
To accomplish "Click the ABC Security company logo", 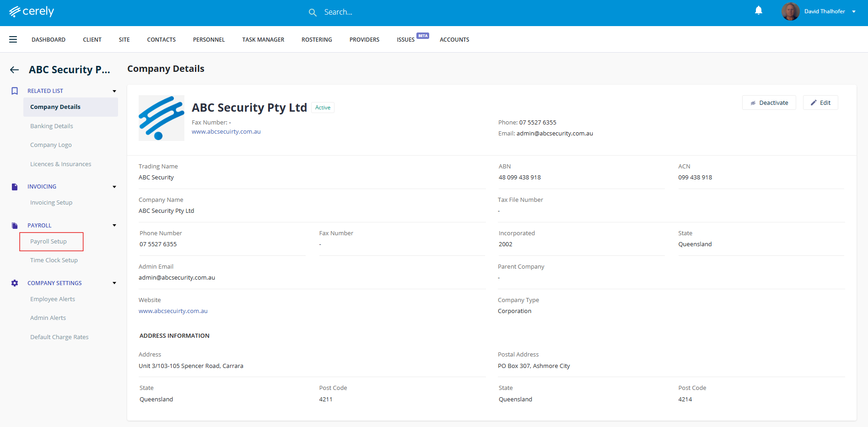I will [x=162, y=118].
